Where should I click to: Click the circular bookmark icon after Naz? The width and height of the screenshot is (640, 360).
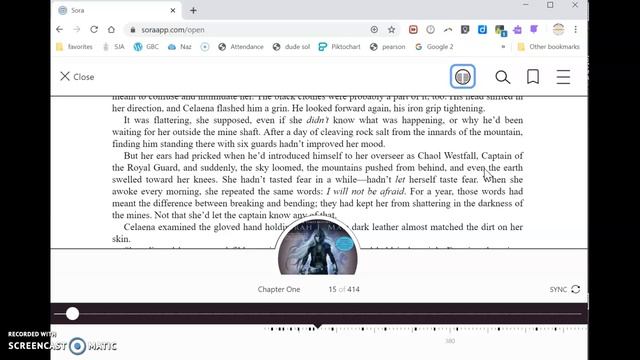pyautogui.click(x=204, y=47)
